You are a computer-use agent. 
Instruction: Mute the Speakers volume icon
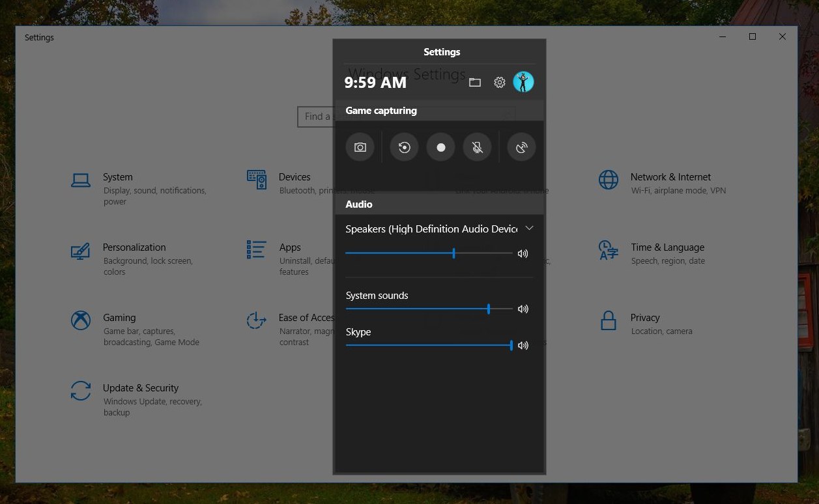(x=523, y=253)
